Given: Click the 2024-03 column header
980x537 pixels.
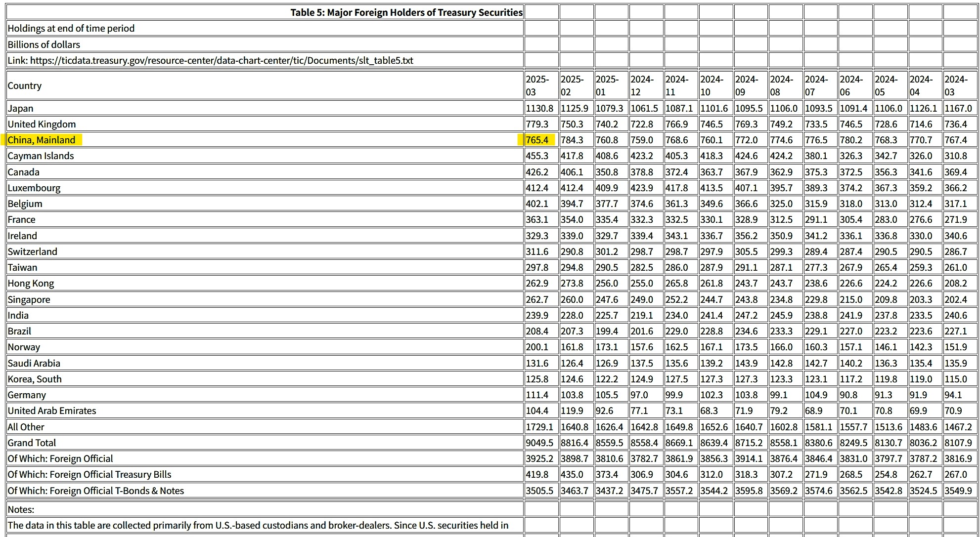Looking at the screenshot, I should tap(956, 85).
